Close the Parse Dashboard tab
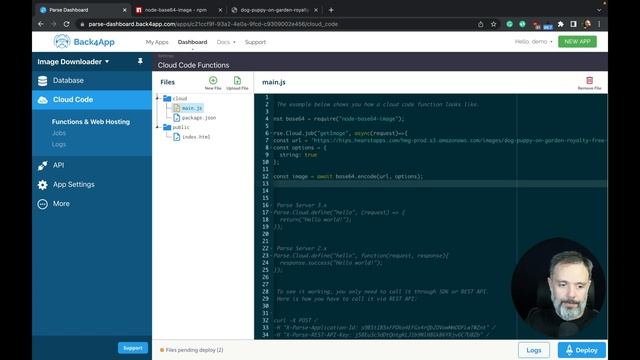The image size is (640, 360). [124, 10]
